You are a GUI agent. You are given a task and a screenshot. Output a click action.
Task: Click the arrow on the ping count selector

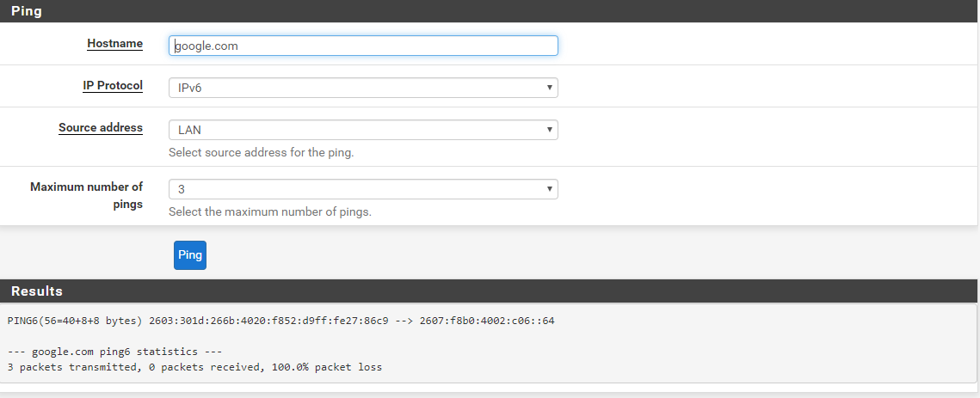[549, 189]
